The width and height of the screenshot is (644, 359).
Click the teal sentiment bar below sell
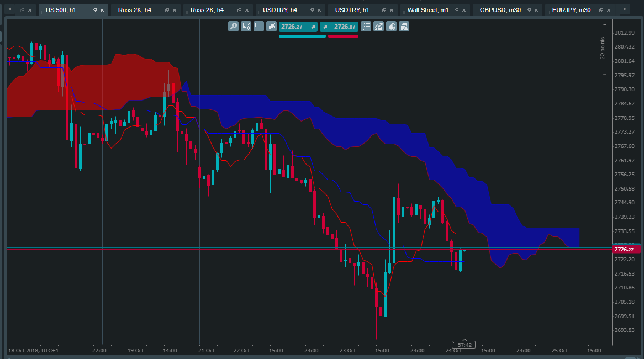tap(302, 36)
